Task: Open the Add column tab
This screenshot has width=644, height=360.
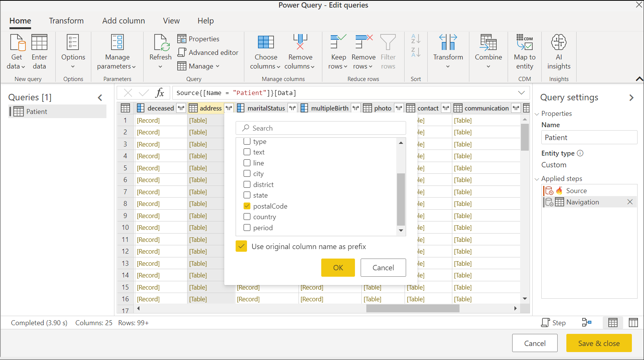Action: [x=123, y=21]
